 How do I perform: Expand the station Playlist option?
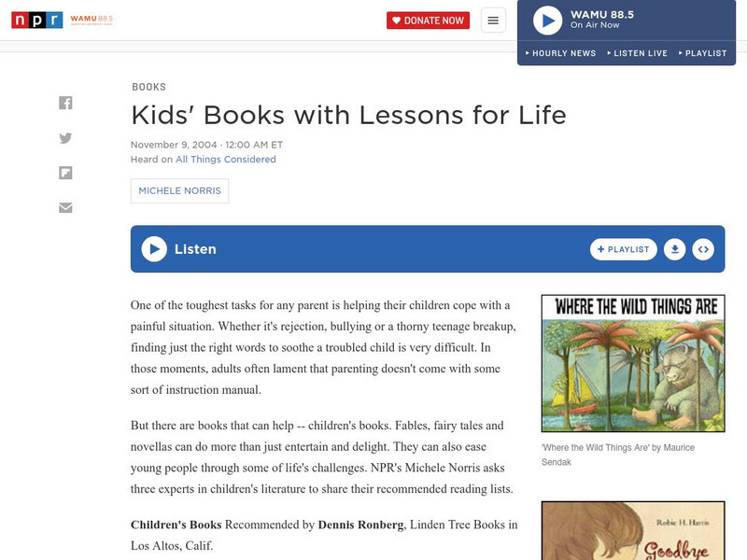point(703,53)
